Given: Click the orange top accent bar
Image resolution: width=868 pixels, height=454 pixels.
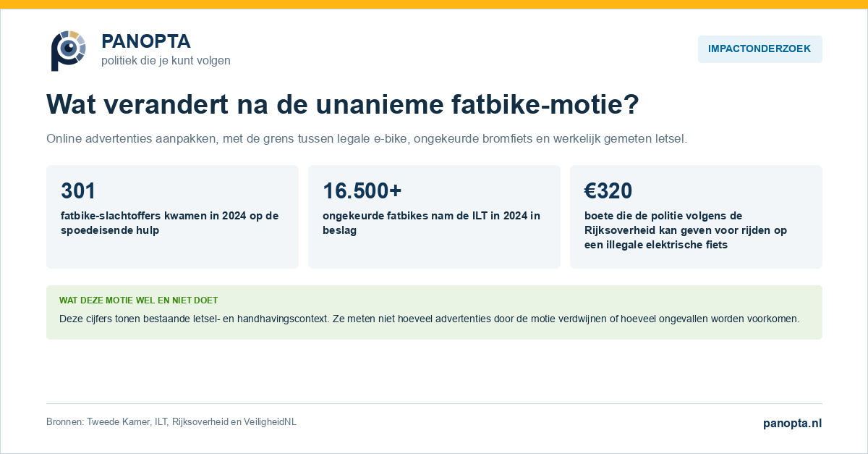Looking at the screenshot, I should tap(434, 4).
